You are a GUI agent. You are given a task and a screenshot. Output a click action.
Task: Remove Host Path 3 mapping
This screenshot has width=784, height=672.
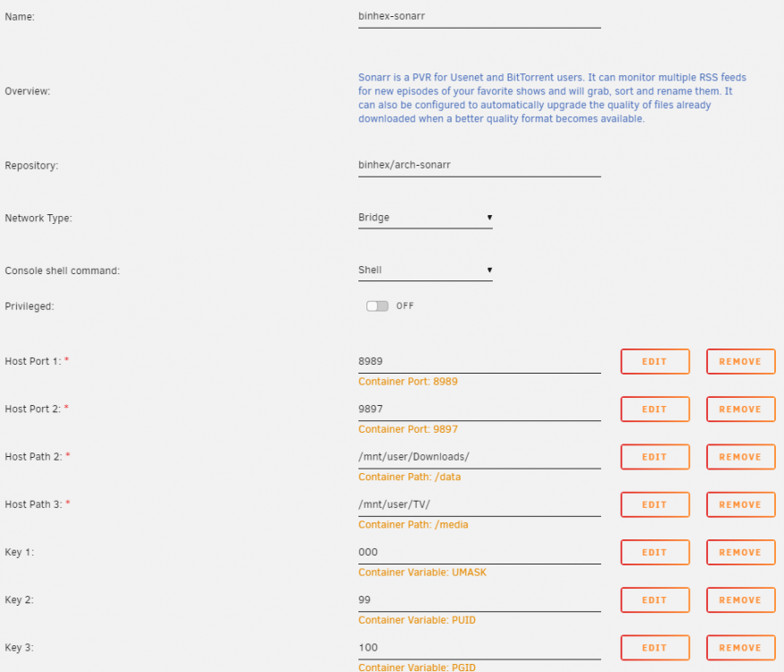pos(740,504)
